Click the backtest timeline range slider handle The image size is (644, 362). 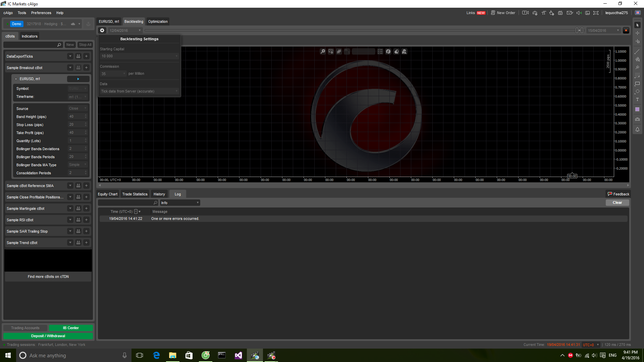[x=579, y=31]
